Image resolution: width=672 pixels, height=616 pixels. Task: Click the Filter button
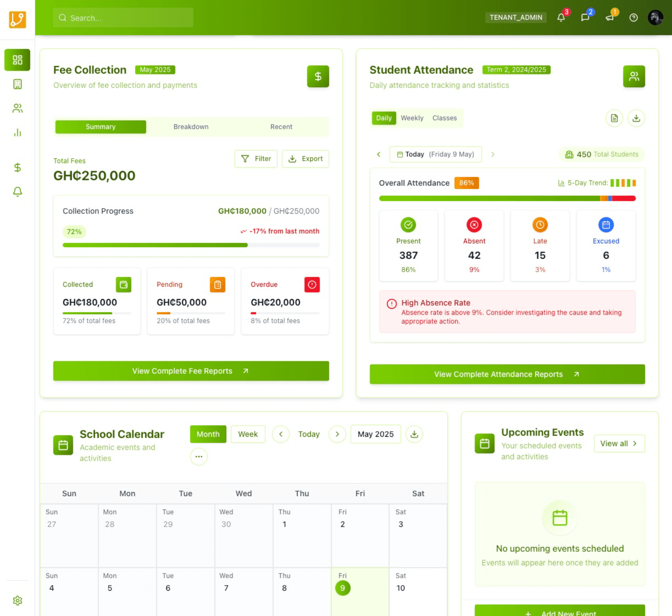point(256,159)
